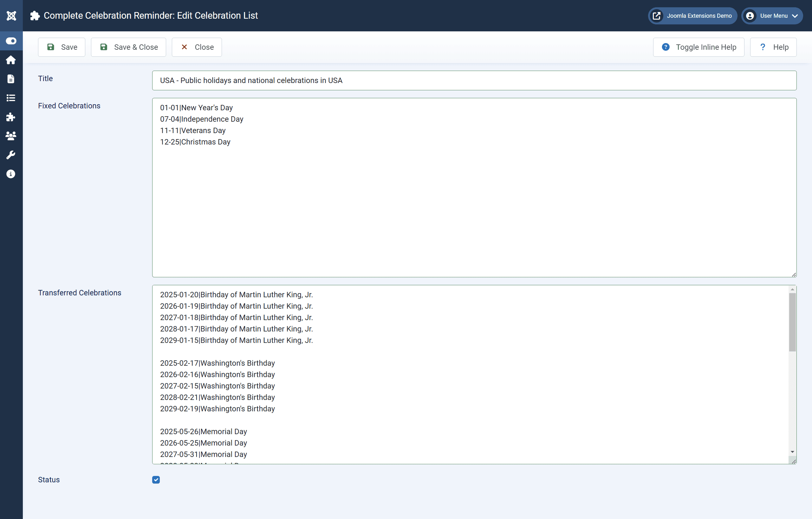The width and height of the screenshot is (812, 519).
Task: Click the '07-04|Independence Day' line
Action: pyautogui.click(x=202, y=119)
